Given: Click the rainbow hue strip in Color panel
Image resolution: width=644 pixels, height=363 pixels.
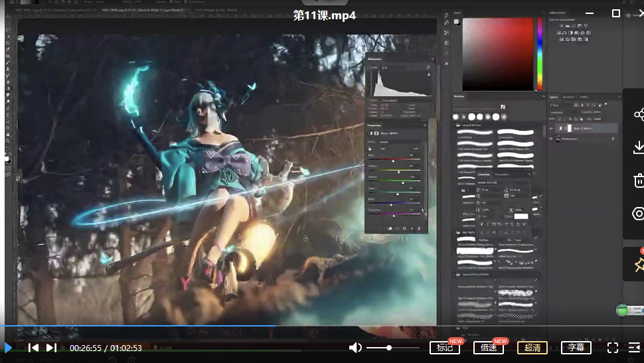Looking at the screenshot, I should pos(540,54).
